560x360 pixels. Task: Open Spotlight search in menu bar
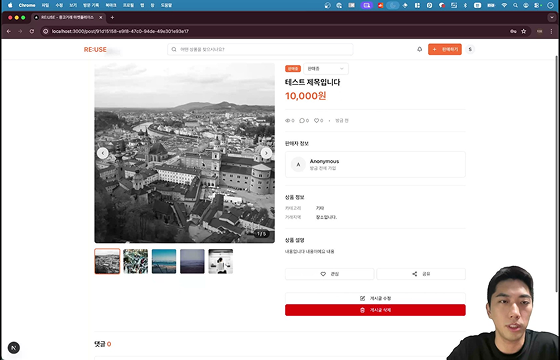point(515,5)
